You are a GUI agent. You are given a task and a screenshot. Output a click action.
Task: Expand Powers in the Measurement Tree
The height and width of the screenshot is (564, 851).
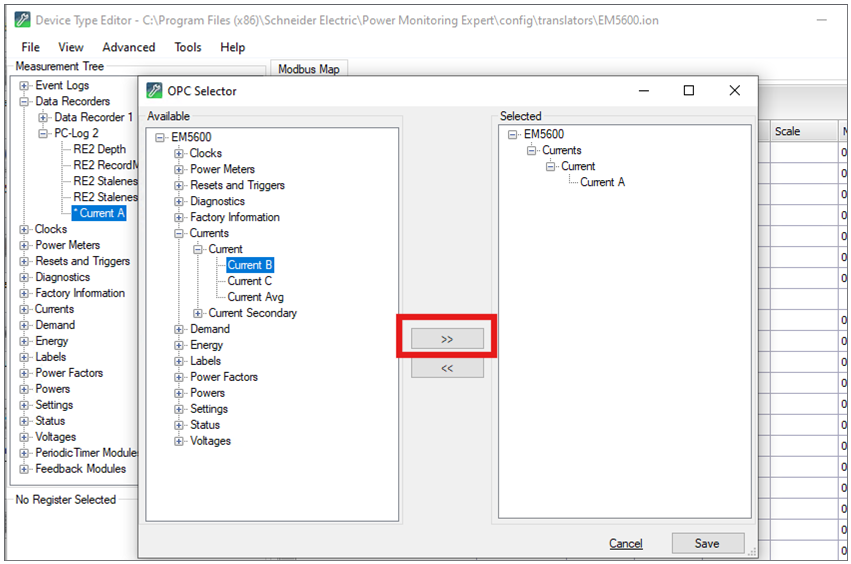pyautogui.click(x=24, y=389)
